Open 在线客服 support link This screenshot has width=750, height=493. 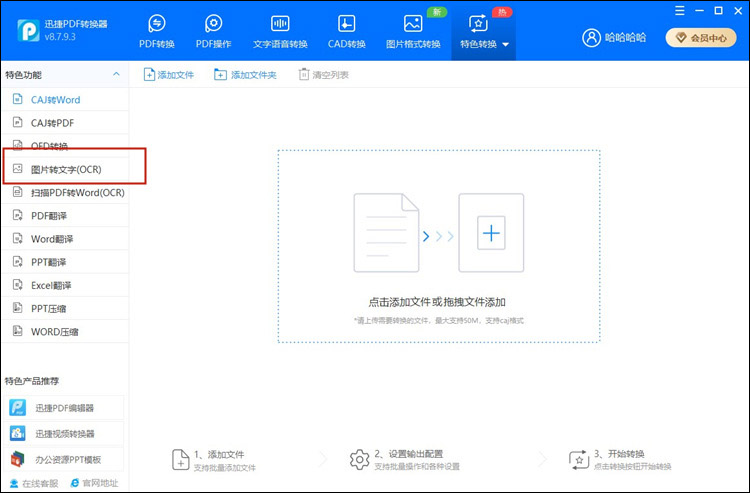(x=36, y=483)
